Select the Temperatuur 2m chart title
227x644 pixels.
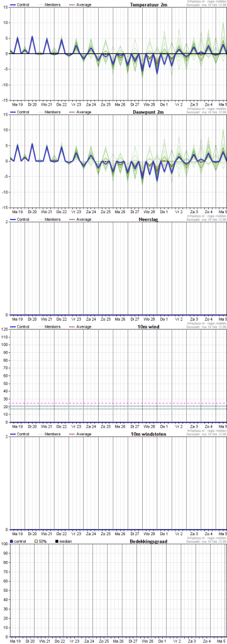[x=148, y=5]
